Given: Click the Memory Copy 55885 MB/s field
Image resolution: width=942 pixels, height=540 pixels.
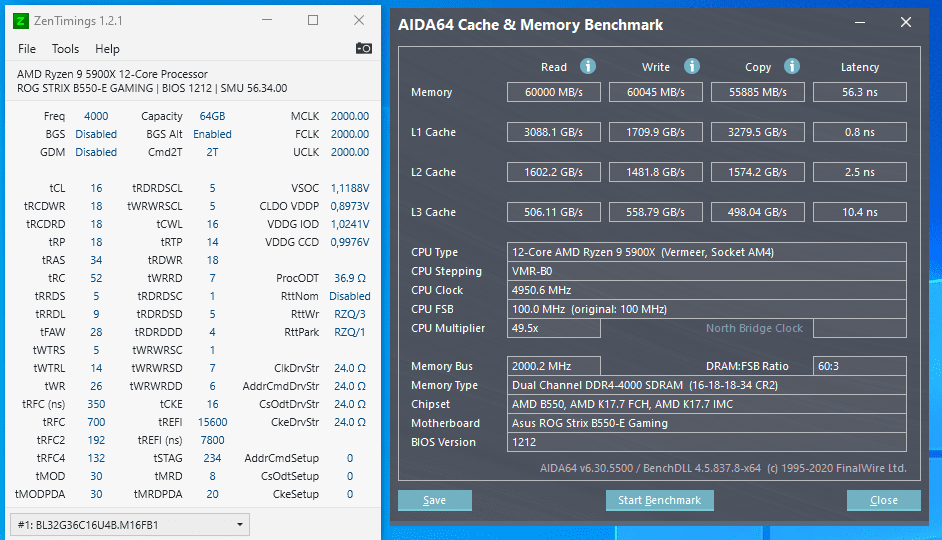Looking at the screenshot, I should (x=758, y=92).
